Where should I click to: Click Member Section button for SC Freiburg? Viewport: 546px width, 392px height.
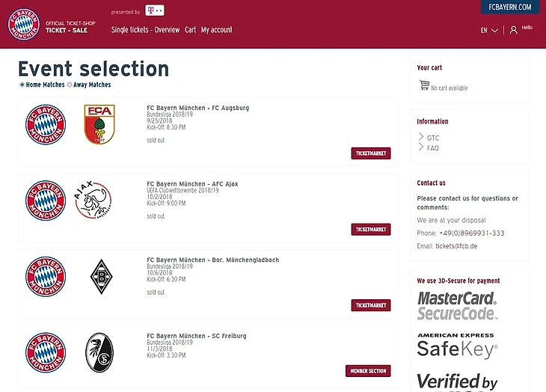click(368, 371)
